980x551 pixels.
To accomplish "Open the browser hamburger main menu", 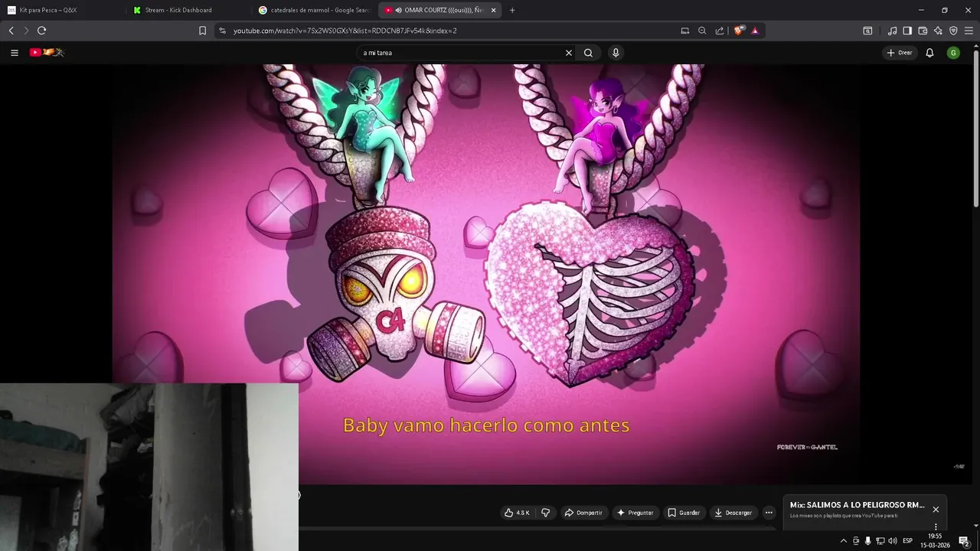I will pyautogui.click(x=969, y=31).
